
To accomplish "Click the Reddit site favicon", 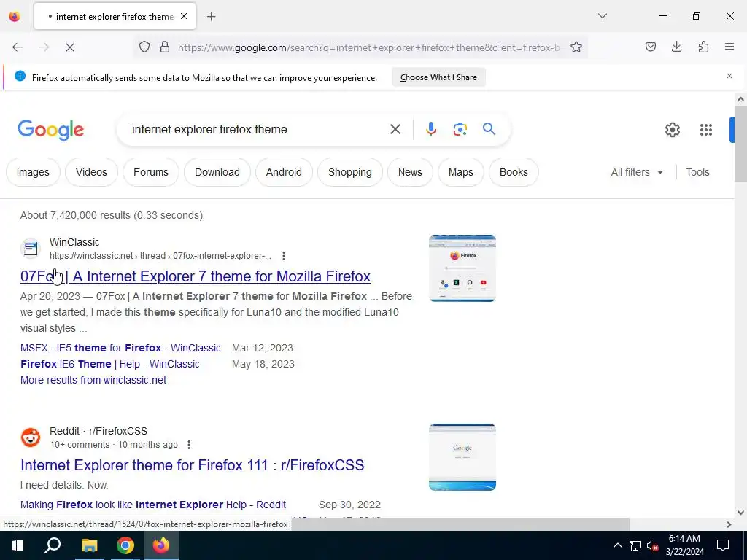I will point(31,437).
